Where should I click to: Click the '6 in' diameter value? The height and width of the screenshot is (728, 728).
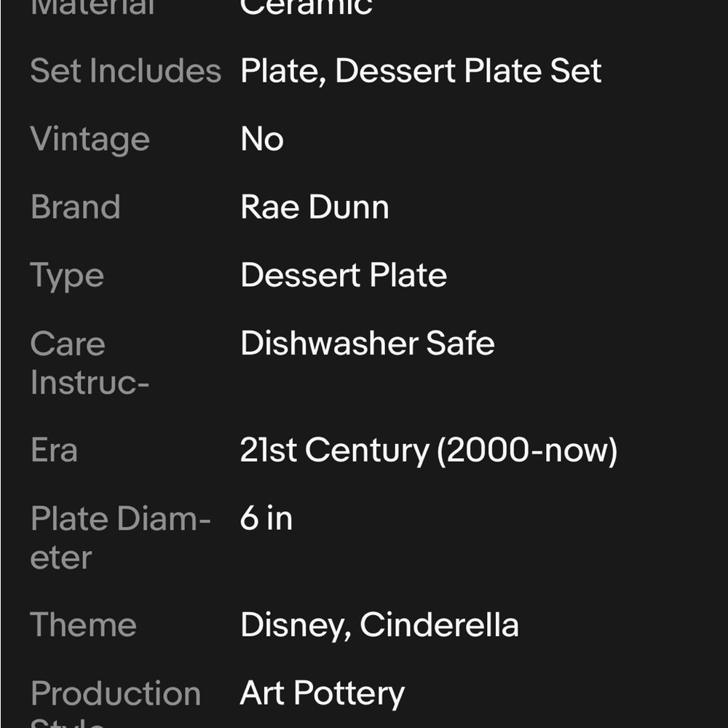click(266, 518)
